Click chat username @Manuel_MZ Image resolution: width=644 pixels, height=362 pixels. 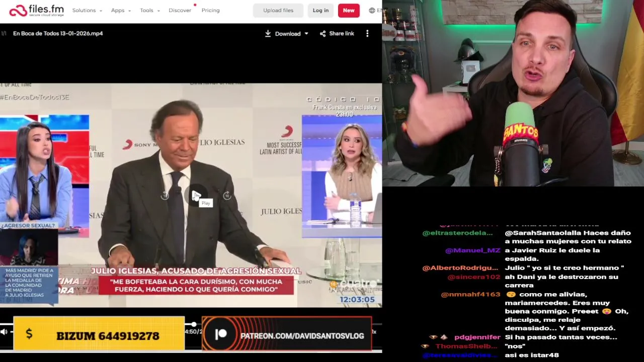point(473,250)
